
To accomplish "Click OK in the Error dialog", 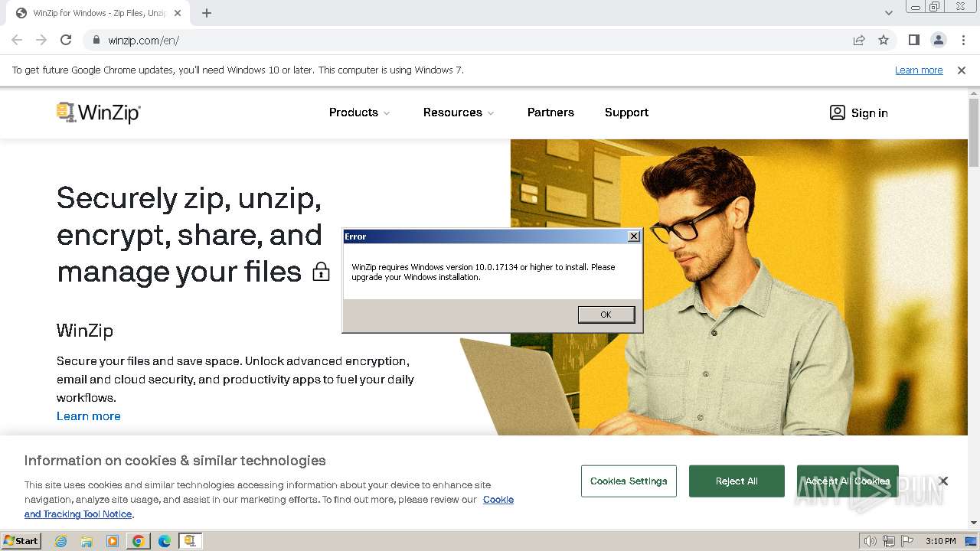I will (606, 315).
